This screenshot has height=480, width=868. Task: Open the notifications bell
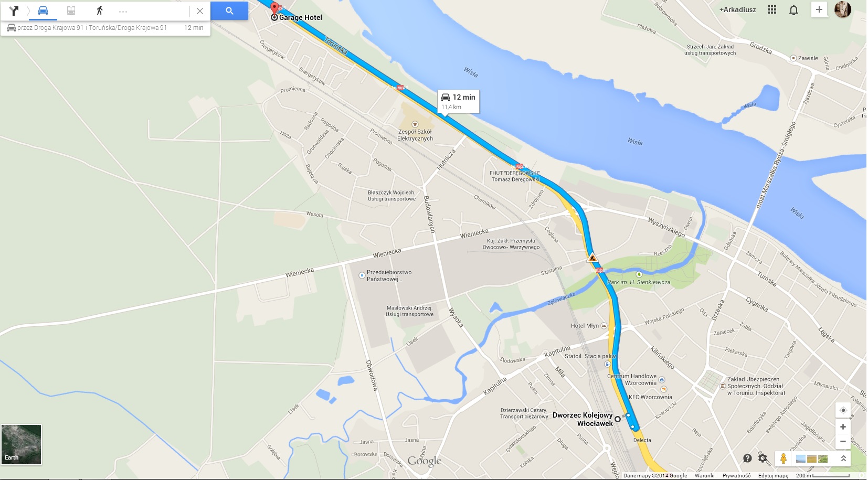pos(793,9)
